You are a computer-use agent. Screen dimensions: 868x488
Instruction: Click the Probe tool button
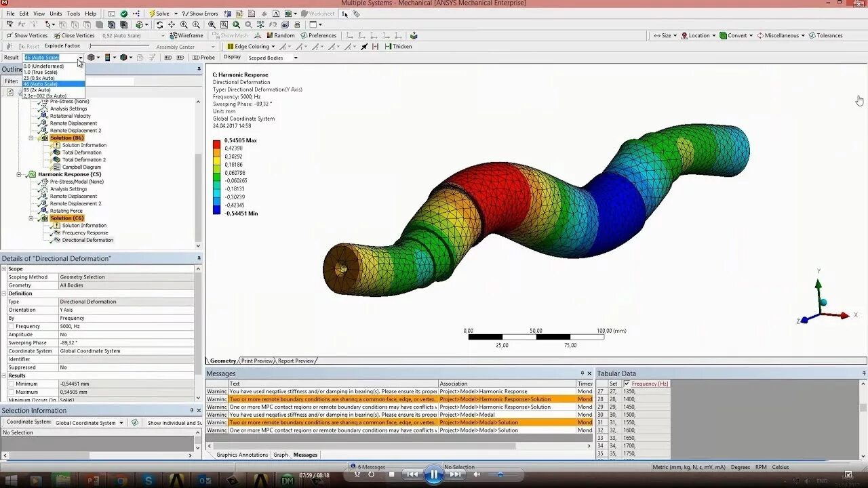click(x=203, y=58)
